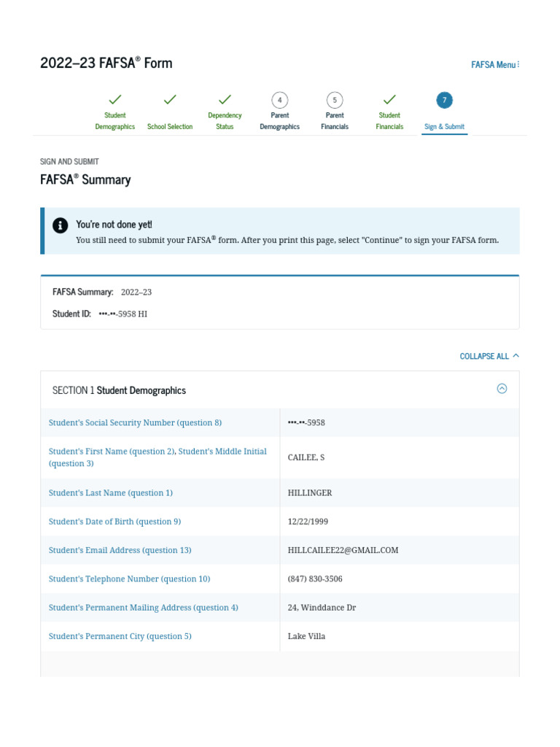Click the address 24, Winddance Dr
Screen dimensions: 560x747
pos(322,608)
